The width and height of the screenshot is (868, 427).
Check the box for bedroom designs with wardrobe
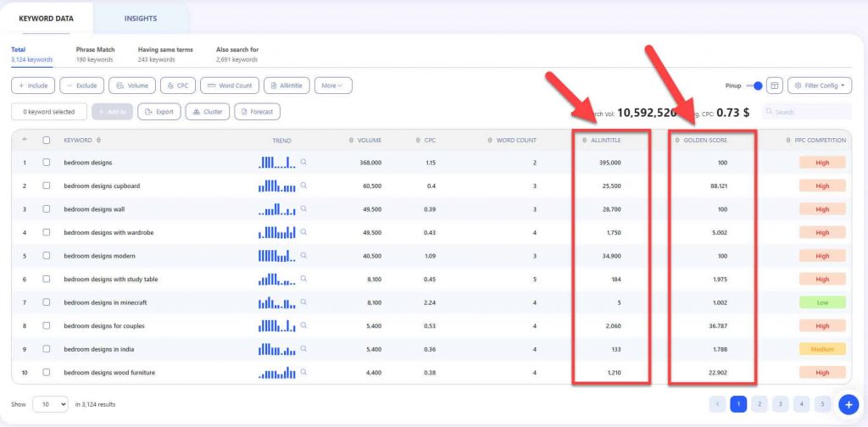pyautogui.click(x=47, y=232)
